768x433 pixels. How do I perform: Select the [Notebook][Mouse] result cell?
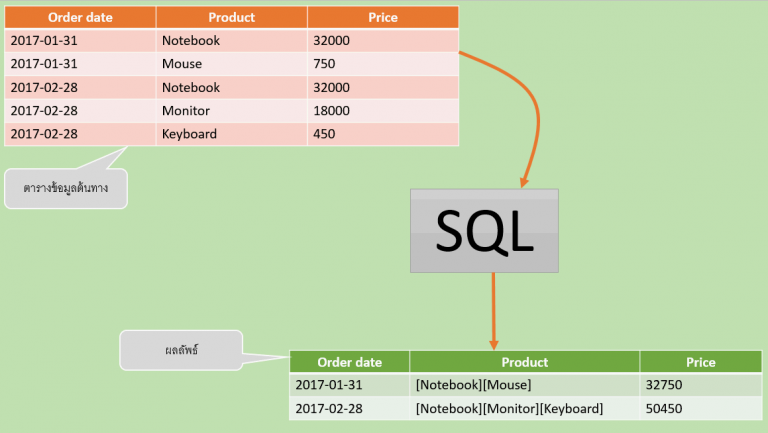525,385
